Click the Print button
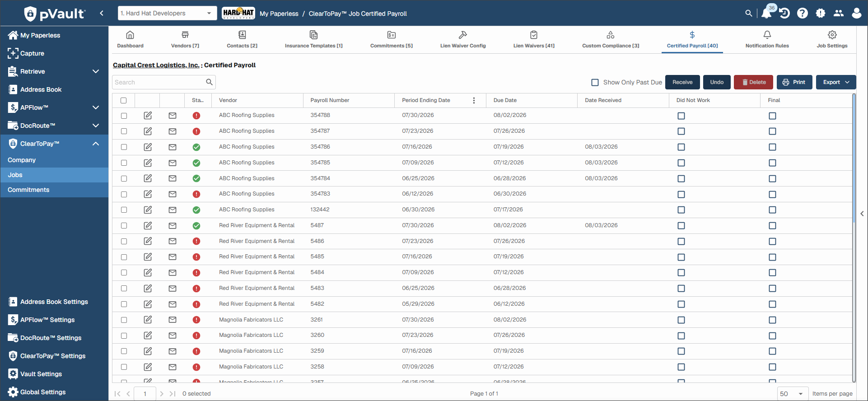The width and height of the screenshot is (868, 401). click(794, 82)
